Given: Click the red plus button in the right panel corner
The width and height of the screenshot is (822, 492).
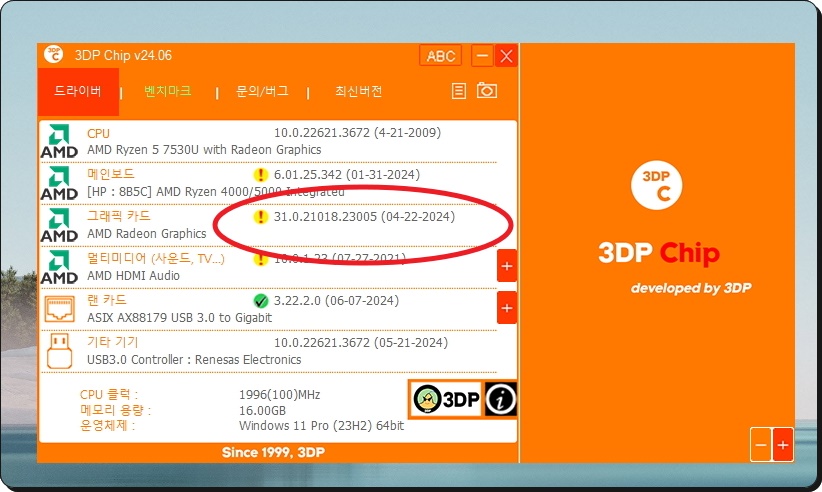Looking at the screenshot, I should click(x=783, y=445).
